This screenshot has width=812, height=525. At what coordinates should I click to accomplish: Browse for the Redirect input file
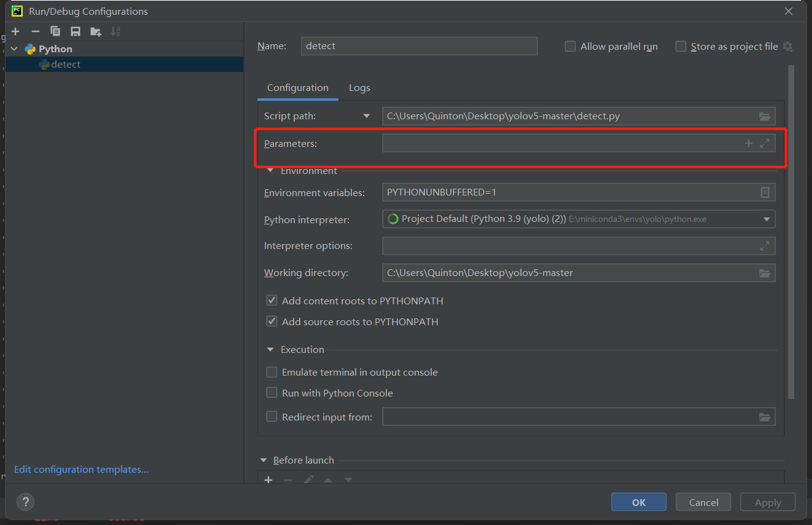765,417
